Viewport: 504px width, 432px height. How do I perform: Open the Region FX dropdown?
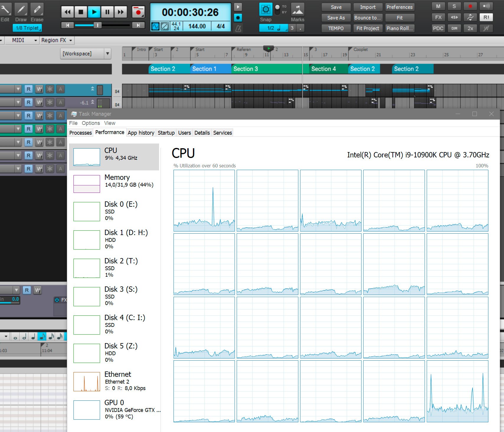pos(57,40)
